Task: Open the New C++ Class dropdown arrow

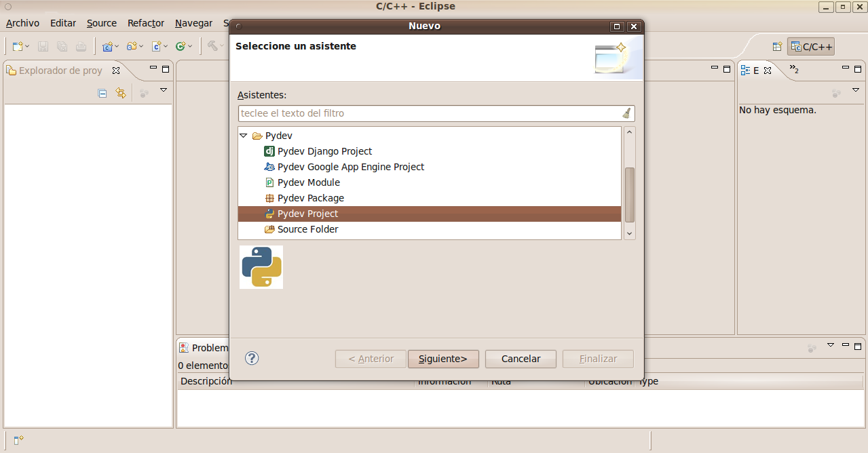Action: (x=190, y=47)
